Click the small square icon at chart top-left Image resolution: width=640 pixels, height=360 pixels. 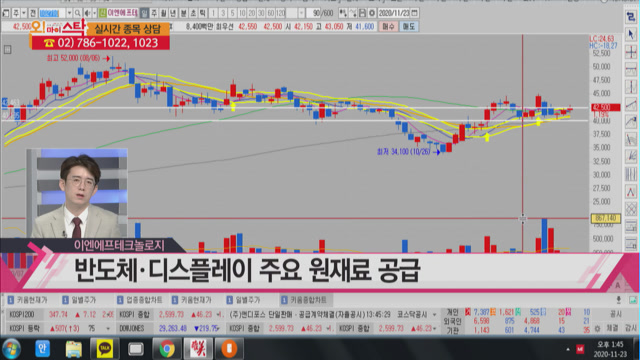7,50
